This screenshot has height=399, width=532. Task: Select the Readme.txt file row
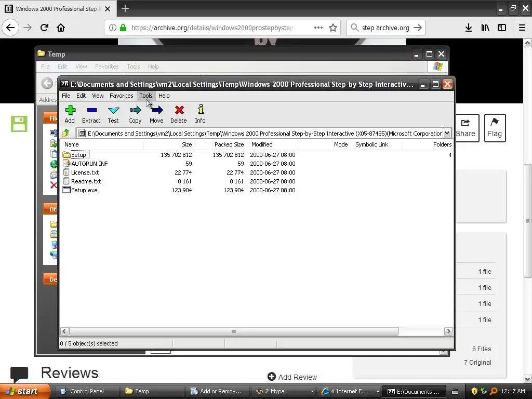tap(257, 181)
